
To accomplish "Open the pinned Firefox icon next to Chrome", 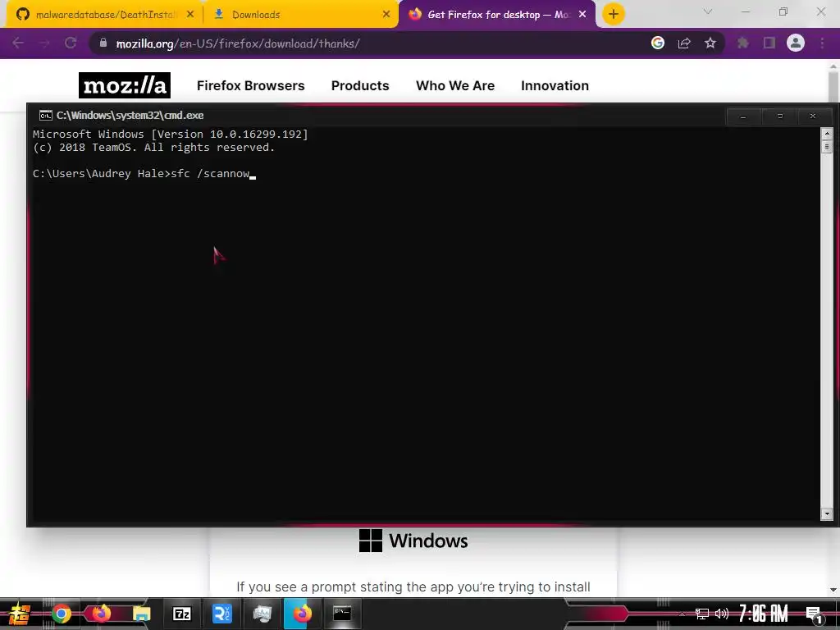I will pos(101,614).
